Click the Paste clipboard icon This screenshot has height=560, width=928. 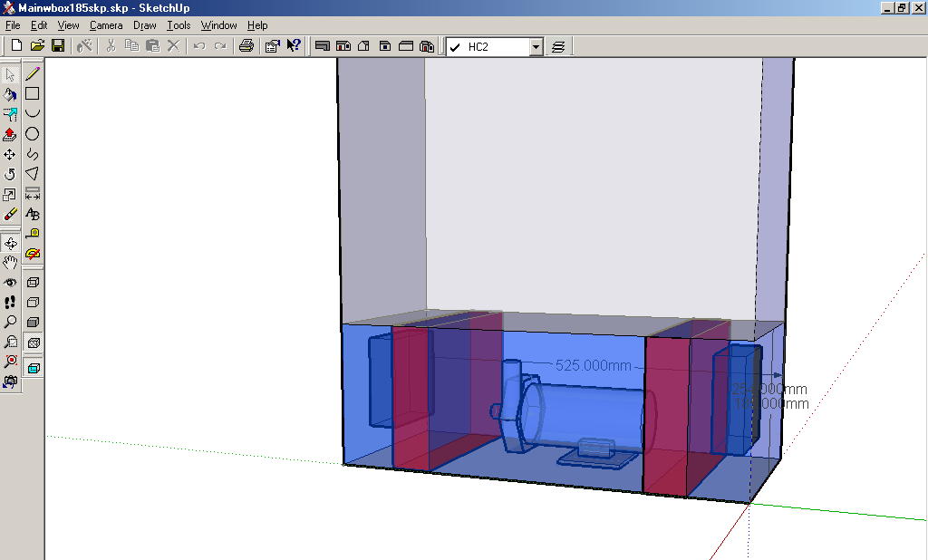[x=152, y=45]
